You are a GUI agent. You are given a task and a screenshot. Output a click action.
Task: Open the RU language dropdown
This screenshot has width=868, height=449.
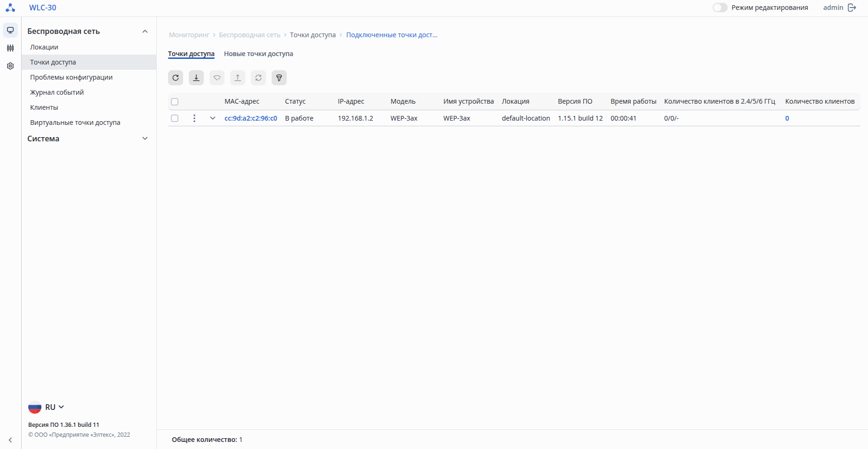46,407
